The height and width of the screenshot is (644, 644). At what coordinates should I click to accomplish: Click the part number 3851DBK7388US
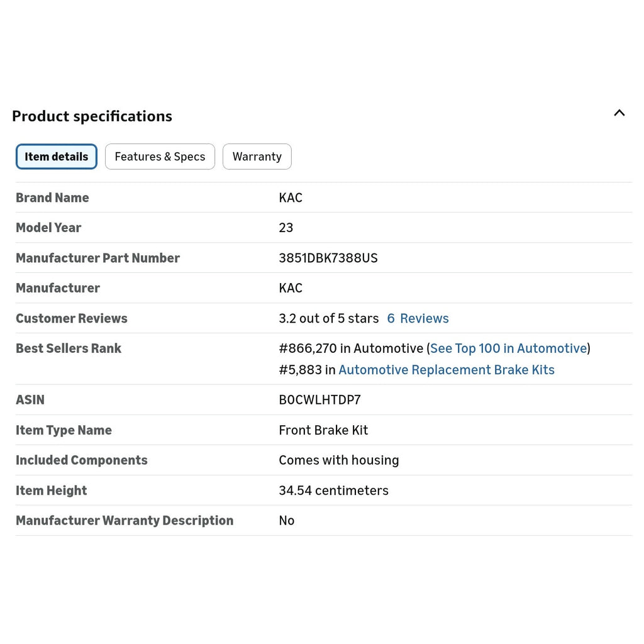coord(328,258)
